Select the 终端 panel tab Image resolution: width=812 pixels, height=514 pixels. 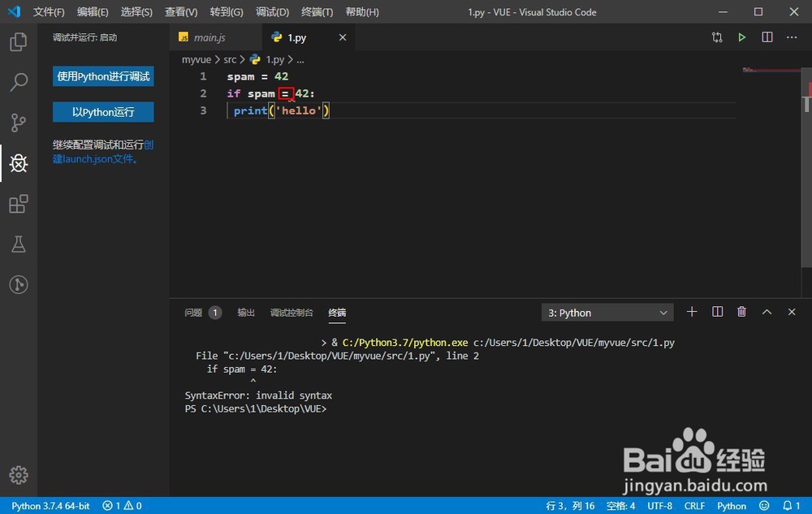[x=337, y=313]
